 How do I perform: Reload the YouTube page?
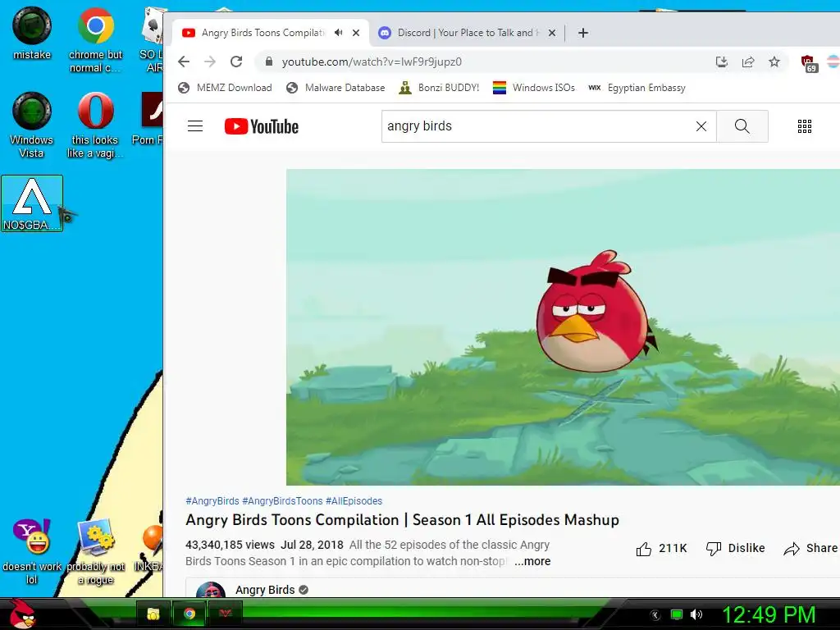[x=236, y=62]
